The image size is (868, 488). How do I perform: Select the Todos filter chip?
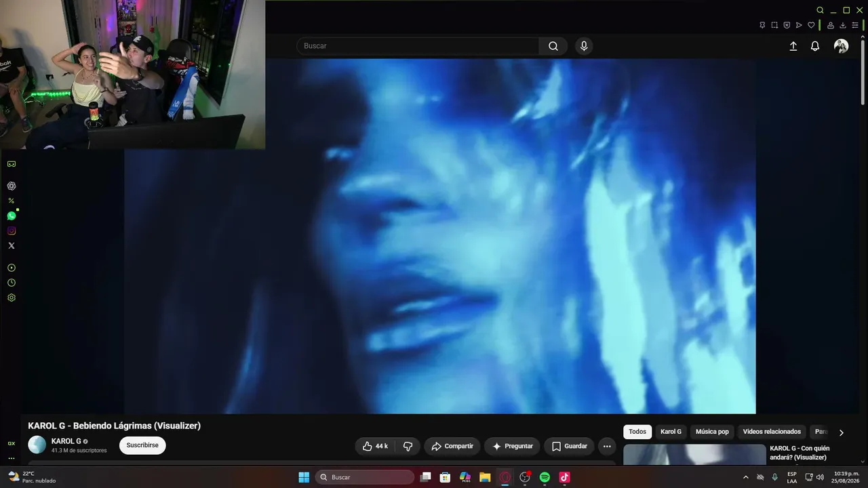637,432
